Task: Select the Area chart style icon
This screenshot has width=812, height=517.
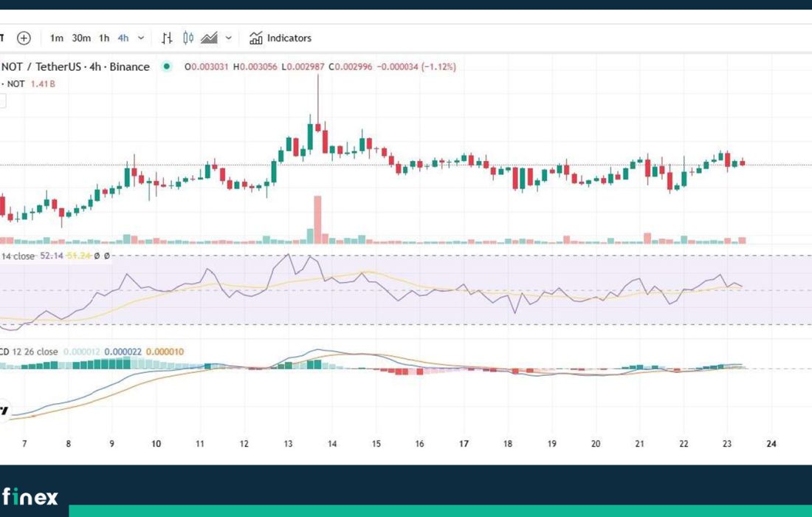Action: (x=209, y=38)
